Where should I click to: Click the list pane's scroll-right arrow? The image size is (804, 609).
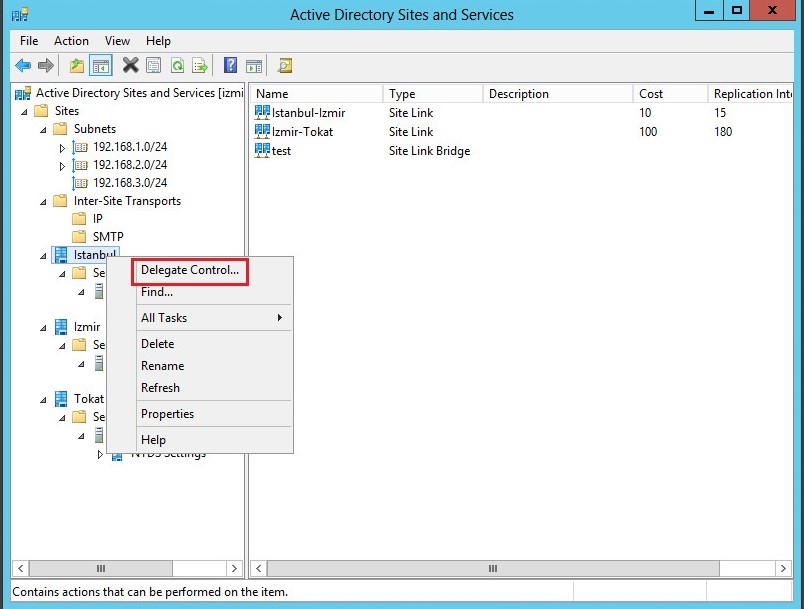tap(783, 568)
